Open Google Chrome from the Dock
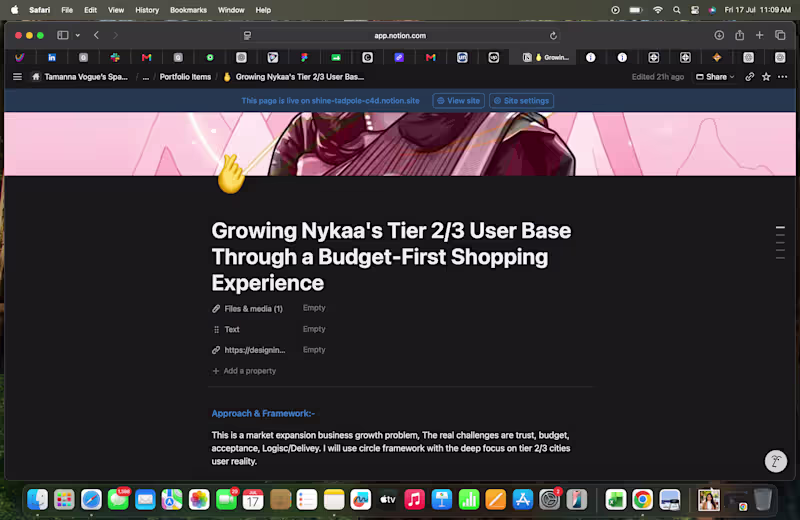This screenshot has height=520, width=800. pos(642,500)
